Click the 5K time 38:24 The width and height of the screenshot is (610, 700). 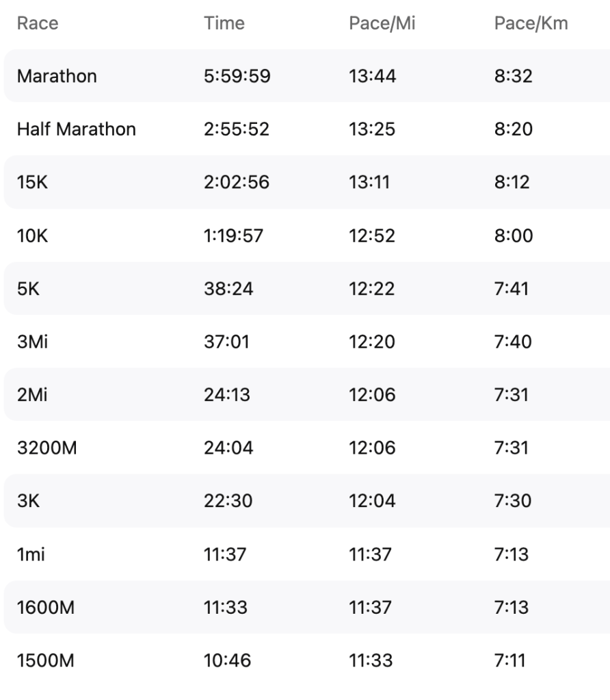tap(228, 289)
